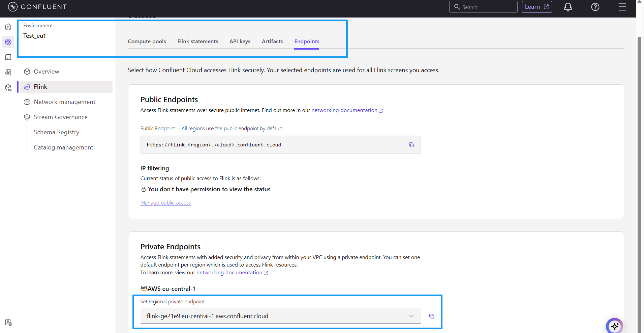Open the hamburger menu in header
644x333 pixels.
pos(622,7)
